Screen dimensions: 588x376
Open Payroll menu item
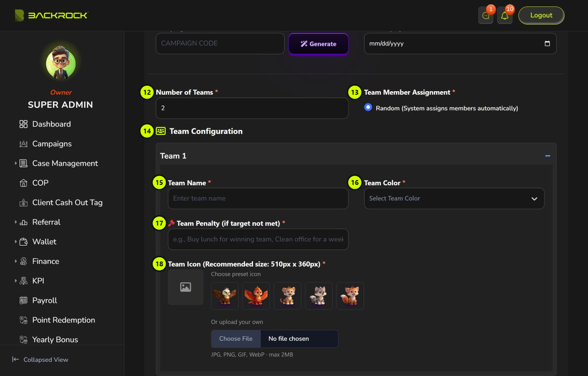tap(45, 301)
